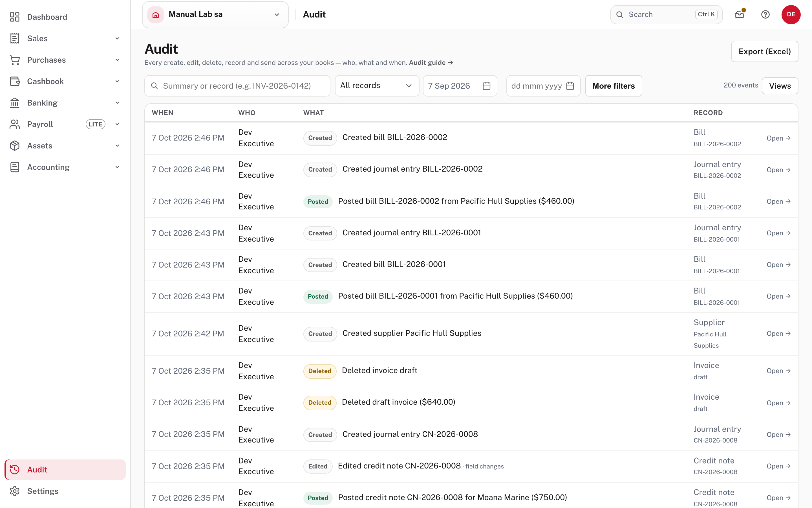Open the help question mark icon

tap(765, 14)
